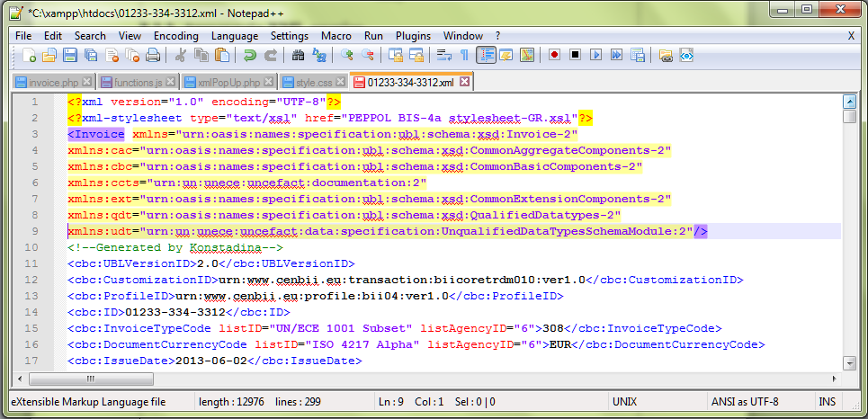Click the Close All documents icon
Image resolution: width=868 pixels, height=419 pixels.
[x=132, y=56]
